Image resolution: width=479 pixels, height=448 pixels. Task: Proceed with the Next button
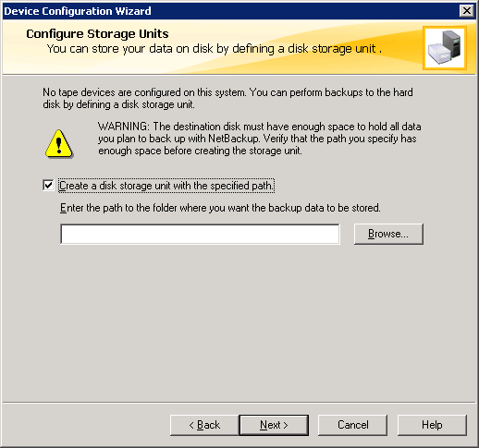[x=274, y=425]
